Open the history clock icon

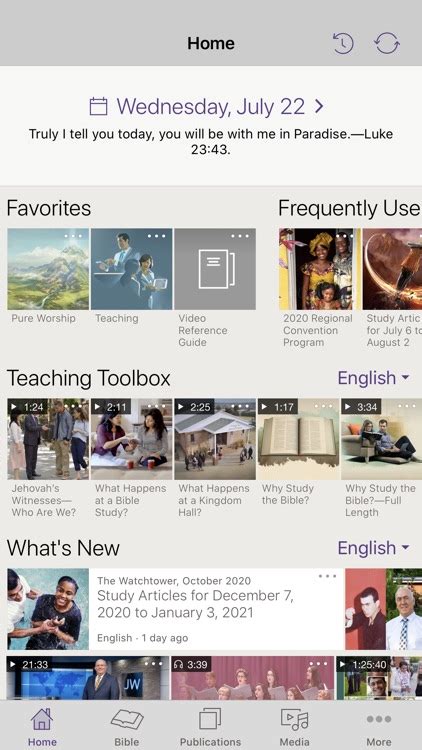(x=343, y=44)
